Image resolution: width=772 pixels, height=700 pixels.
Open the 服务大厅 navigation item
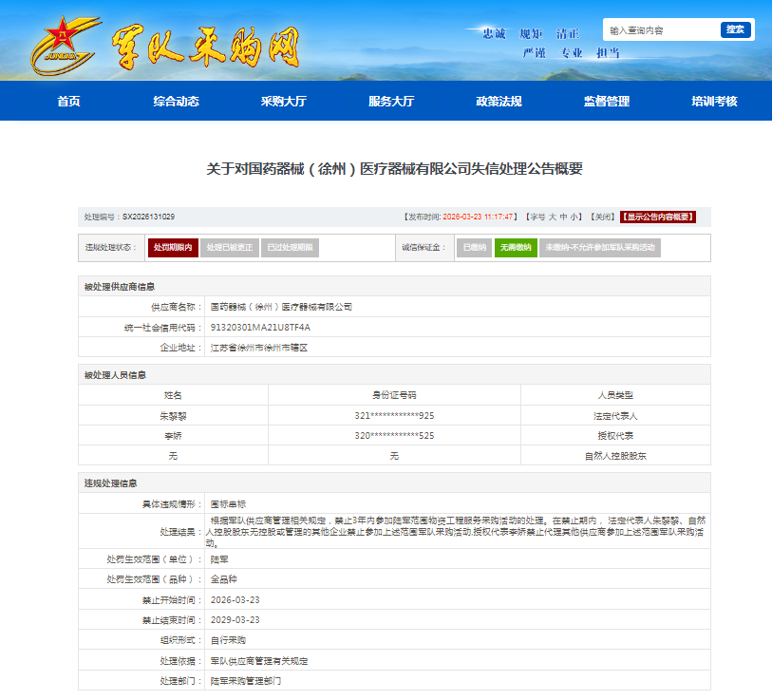coord(391,102)
